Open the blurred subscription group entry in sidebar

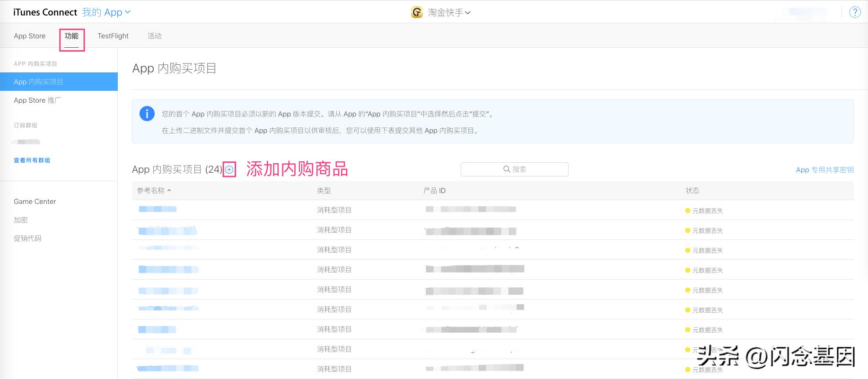(27, 141)
